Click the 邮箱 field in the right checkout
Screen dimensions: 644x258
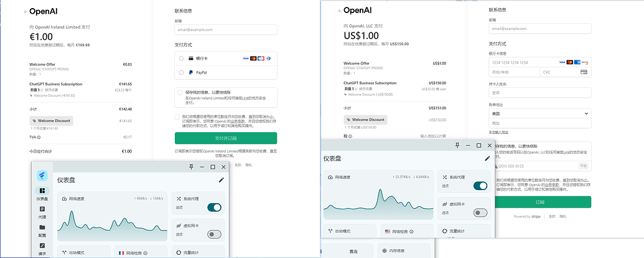click(x=539, y=29)
